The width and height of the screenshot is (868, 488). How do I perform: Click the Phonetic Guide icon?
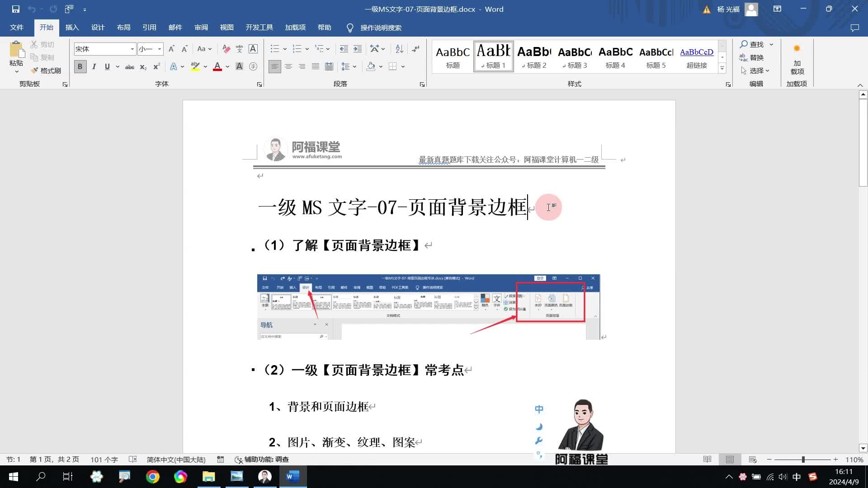[x=239, y=49]
